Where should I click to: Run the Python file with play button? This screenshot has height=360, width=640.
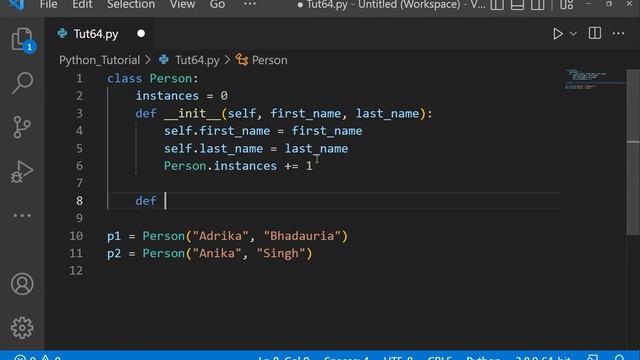coord(558,33)
